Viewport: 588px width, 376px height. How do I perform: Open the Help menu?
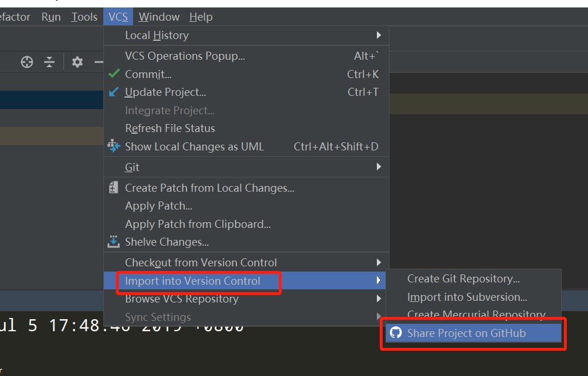click(201, 17)
